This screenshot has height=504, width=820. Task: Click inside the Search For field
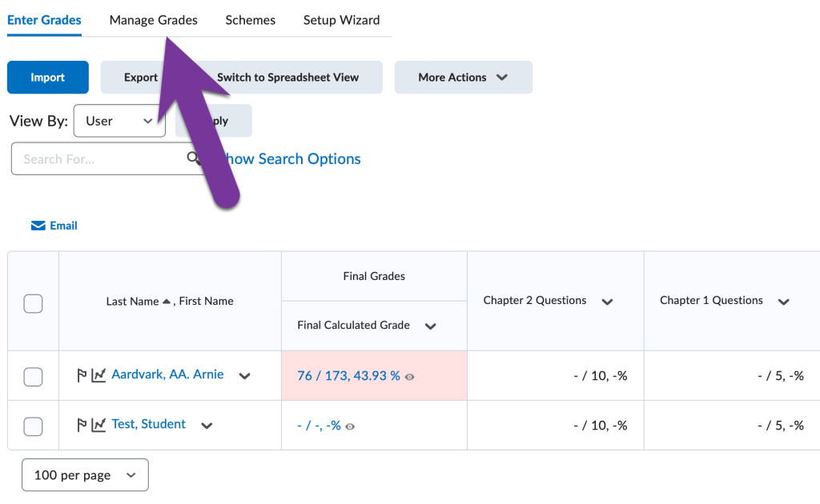click(x=96, y=158)
